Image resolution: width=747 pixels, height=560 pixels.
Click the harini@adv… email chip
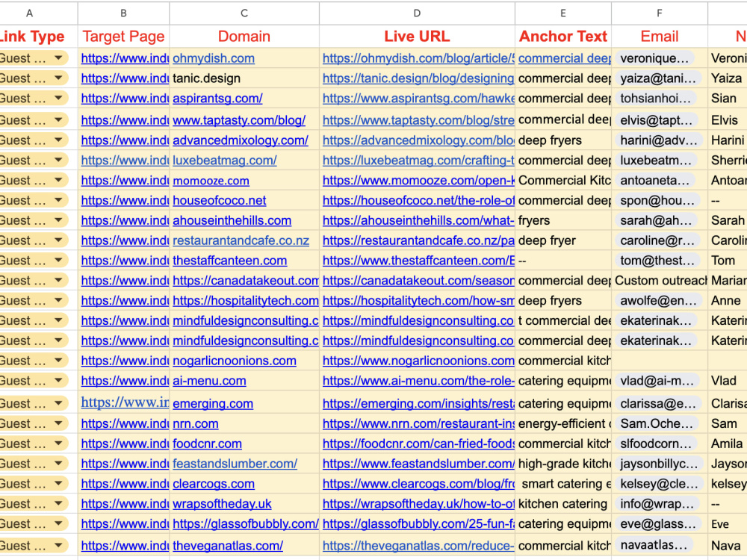tap(658, 140)
